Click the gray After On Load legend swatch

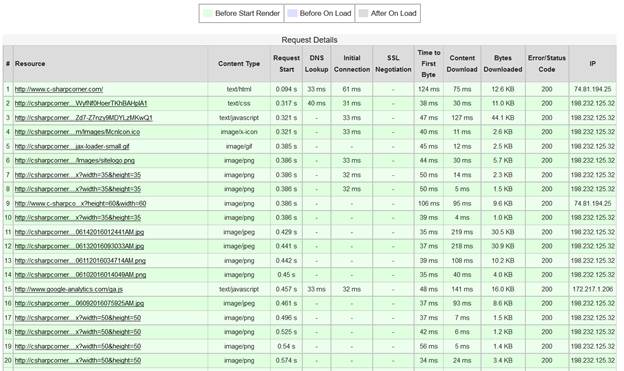363,13
